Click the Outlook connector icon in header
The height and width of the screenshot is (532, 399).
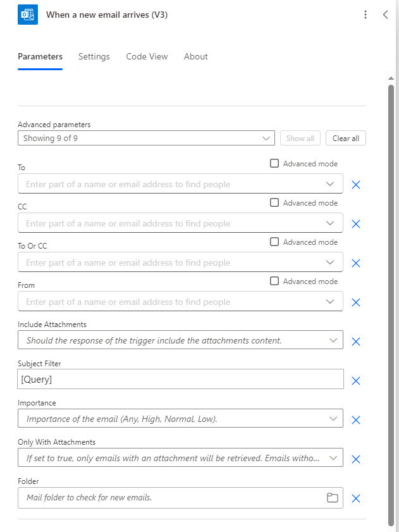pos(28,15)
